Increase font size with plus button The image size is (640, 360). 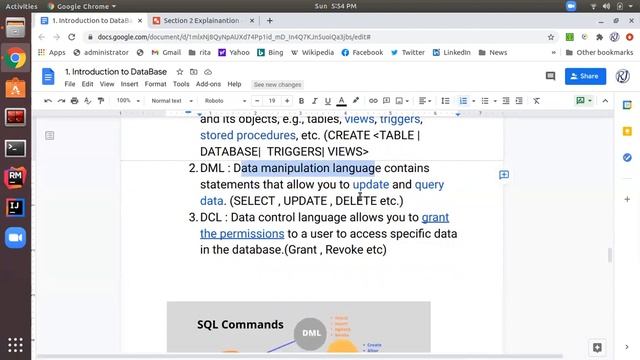287,101
